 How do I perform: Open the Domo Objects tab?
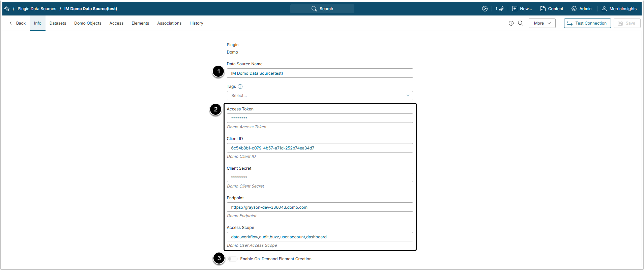tap(88, 23)
